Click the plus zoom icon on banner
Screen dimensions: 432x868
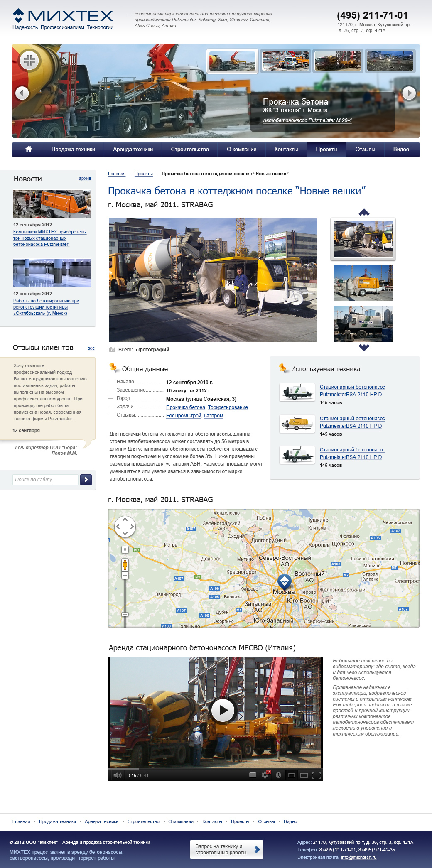click(29, 61)
